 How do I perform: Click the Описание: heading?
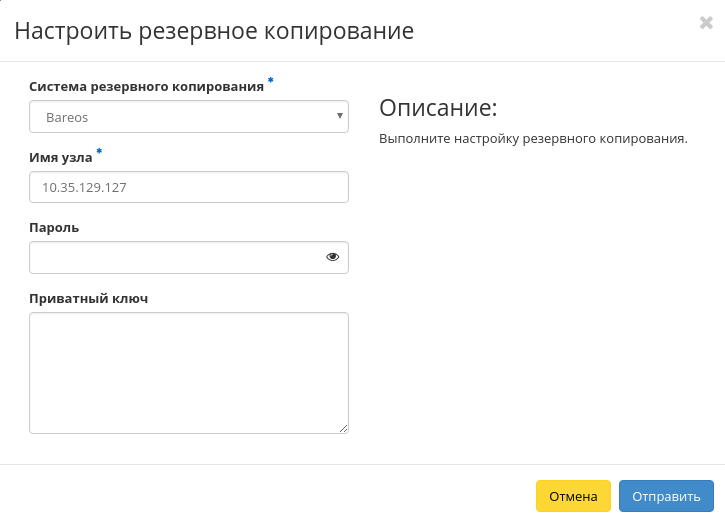tap(437, 108)
